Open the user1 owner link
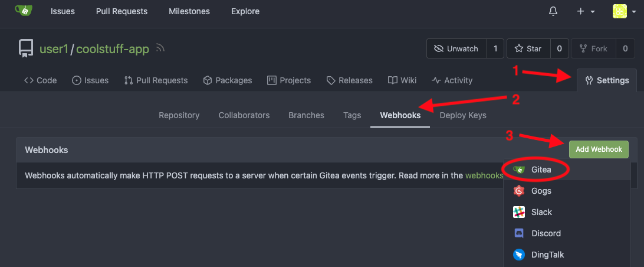644x267 pixels. click(x=54, y=49)
